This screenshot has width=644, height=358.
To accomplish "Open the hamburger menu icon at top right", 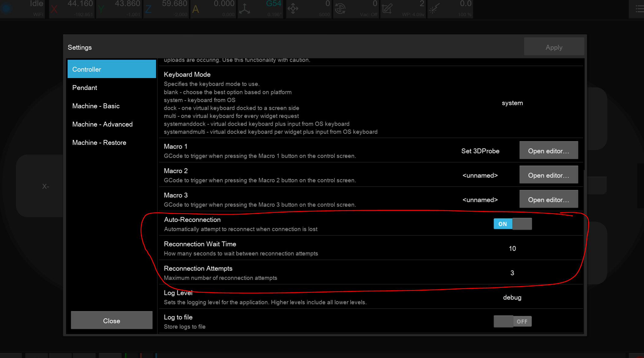I will tap(639, 9).
